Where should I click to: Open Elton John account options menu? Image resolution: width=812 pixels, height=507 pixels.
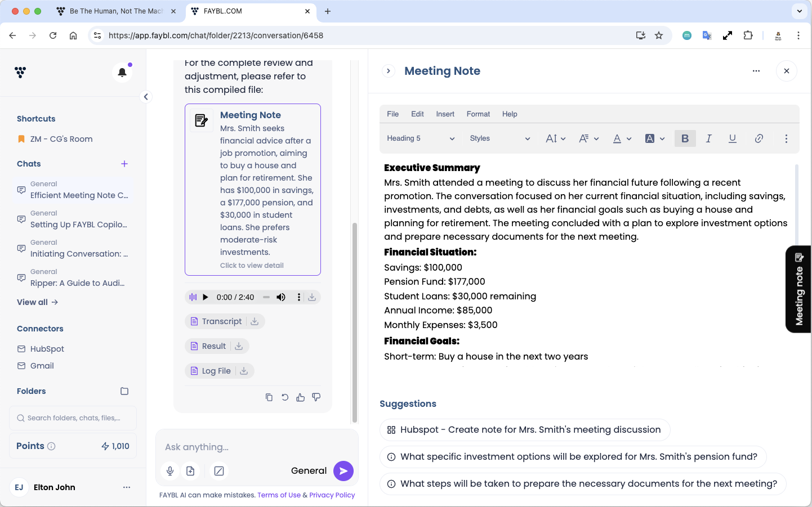(x=127, y=487)
